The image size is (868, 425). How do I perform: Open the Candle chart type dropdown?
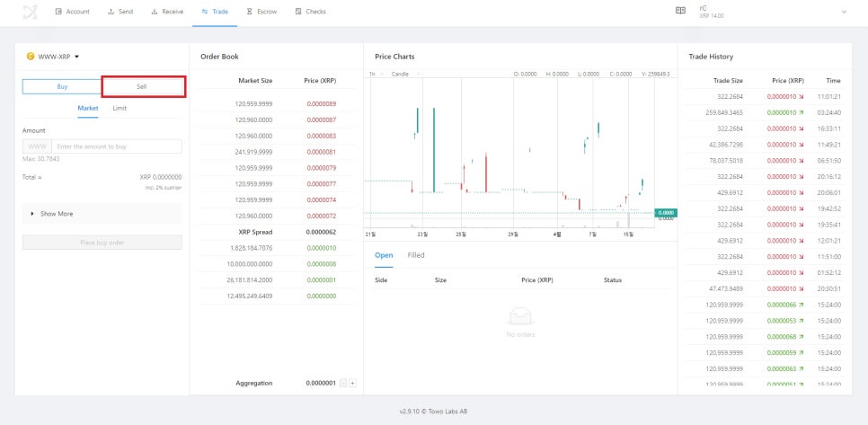[406, 74]
